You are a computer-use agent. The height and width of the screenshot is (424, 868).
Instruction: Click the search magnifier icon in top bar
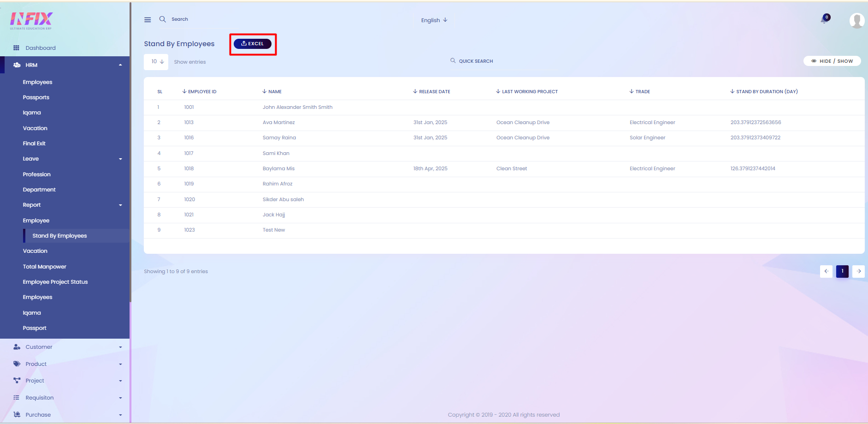pyautogui.click(x=162, y=19)
